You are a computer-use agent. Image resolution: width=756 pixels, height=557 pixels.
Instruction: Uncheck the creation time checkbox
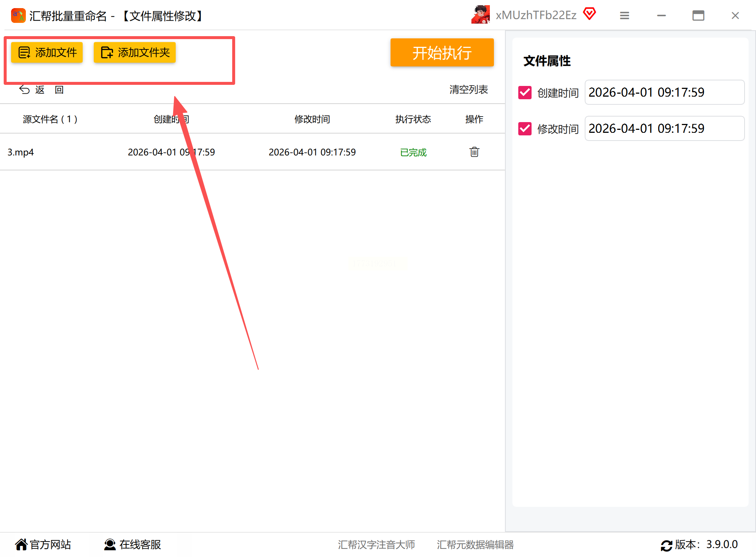click(525, 93)
